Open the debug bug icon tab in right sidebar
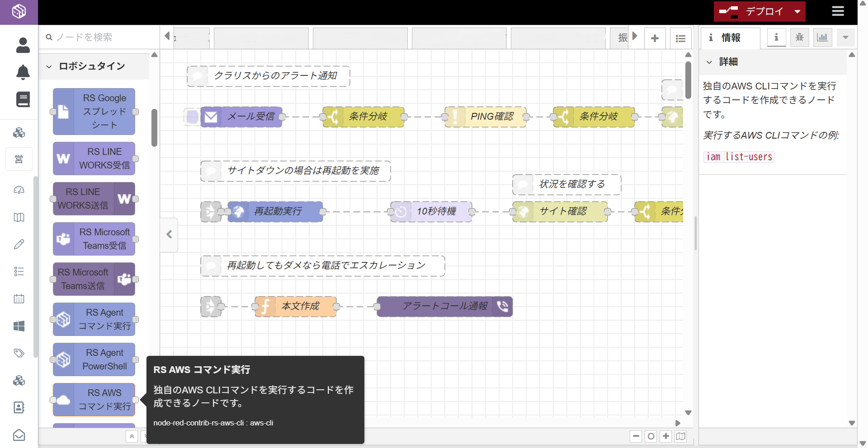The width and height of the screenshot is (868, 448). click(x=799, y=37)
